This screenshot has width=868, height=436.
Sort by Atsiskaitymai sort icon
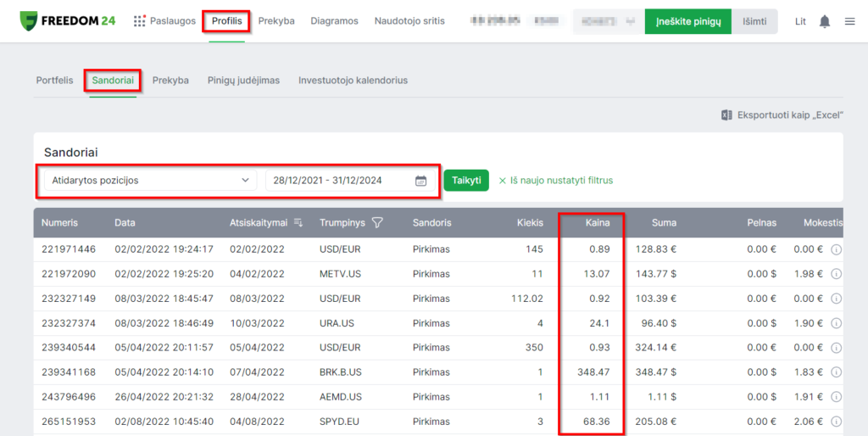pyautogui.click(x=298, y=223)
